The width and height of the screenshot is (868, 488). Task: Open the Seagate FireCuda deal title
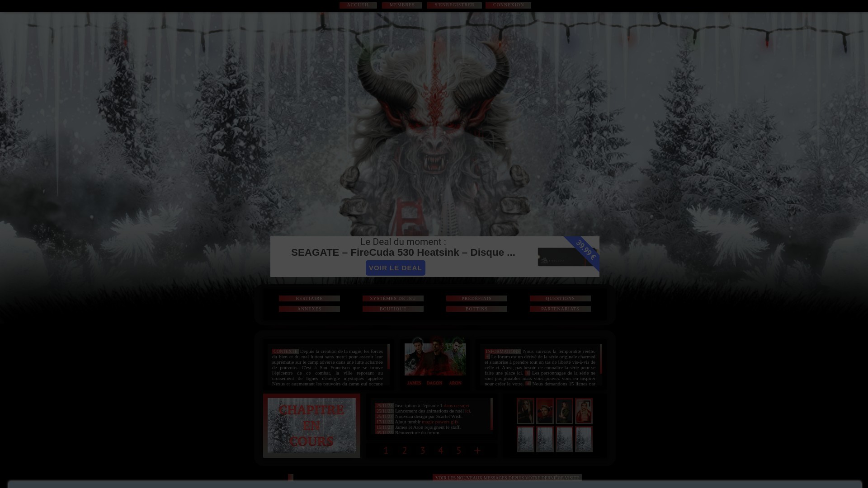[403, 253]
